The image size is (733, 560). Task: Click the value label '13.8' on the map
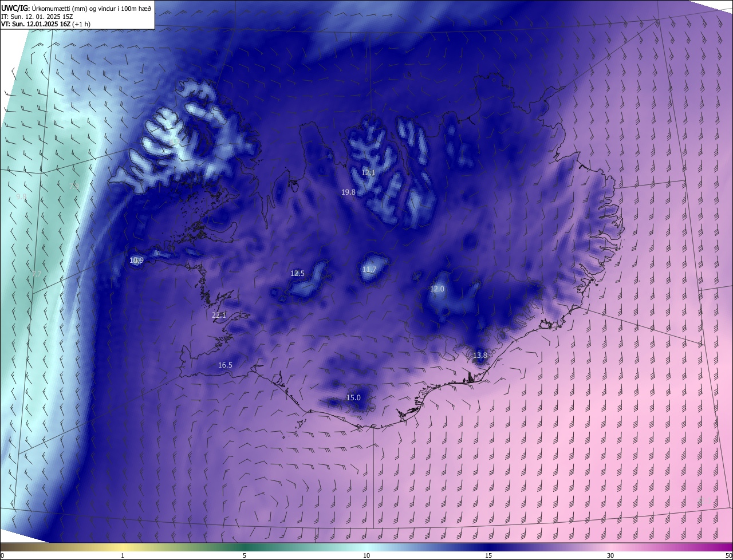tap(480, 356)
